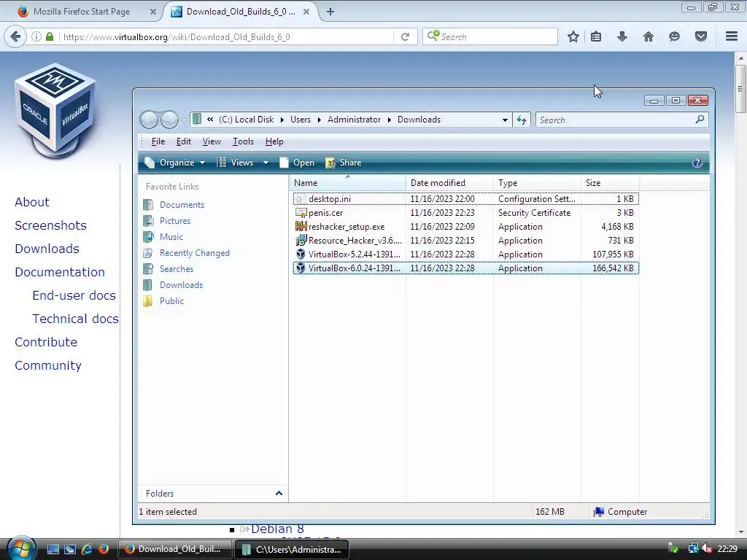This screenshot has width=747, height=560.
Task: Click the Firefox URL address field
Action: coord(226,36)
